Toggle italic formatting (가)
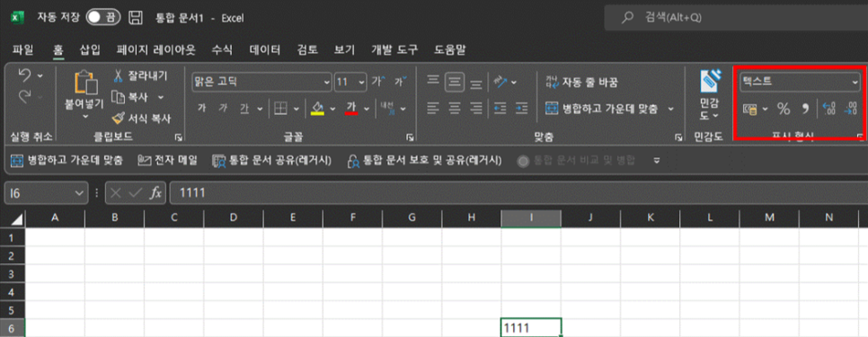The height and width of the screenshot is (337, 868). (x=223, y=109)
